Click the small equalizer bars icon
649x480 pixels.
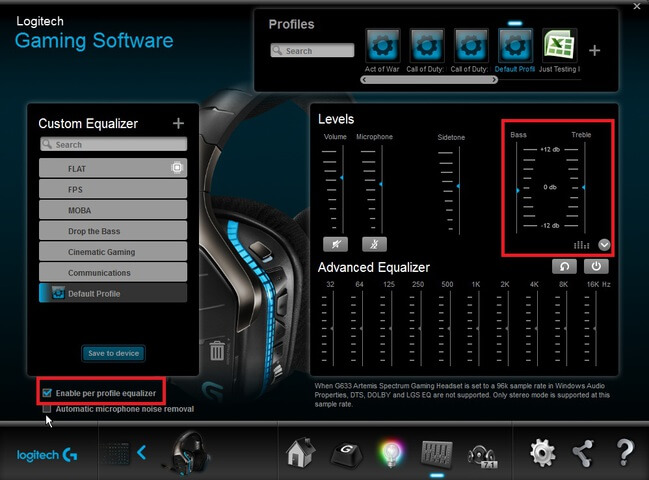click(x=581, y=245)
